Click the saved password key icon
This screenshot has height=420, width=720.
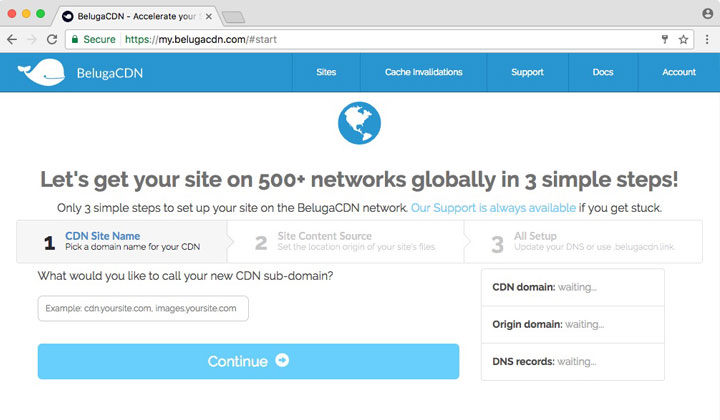point(664,39)
